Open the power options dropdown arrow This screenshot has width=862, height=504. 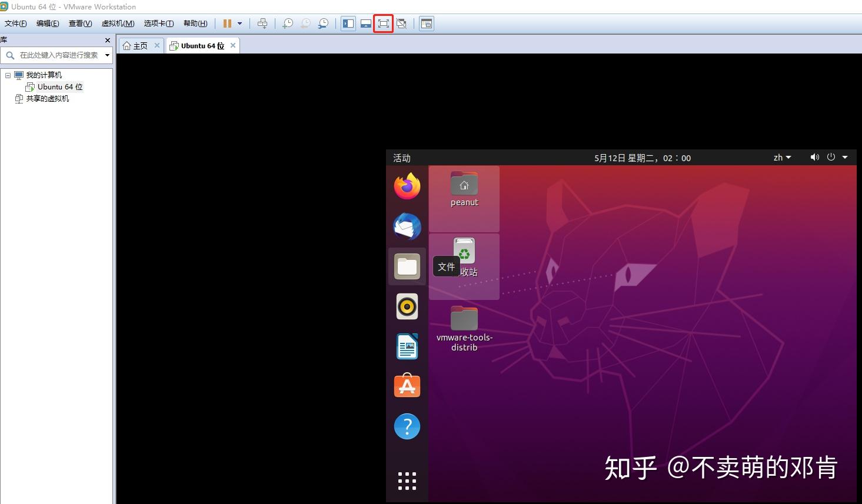(239, 24)
